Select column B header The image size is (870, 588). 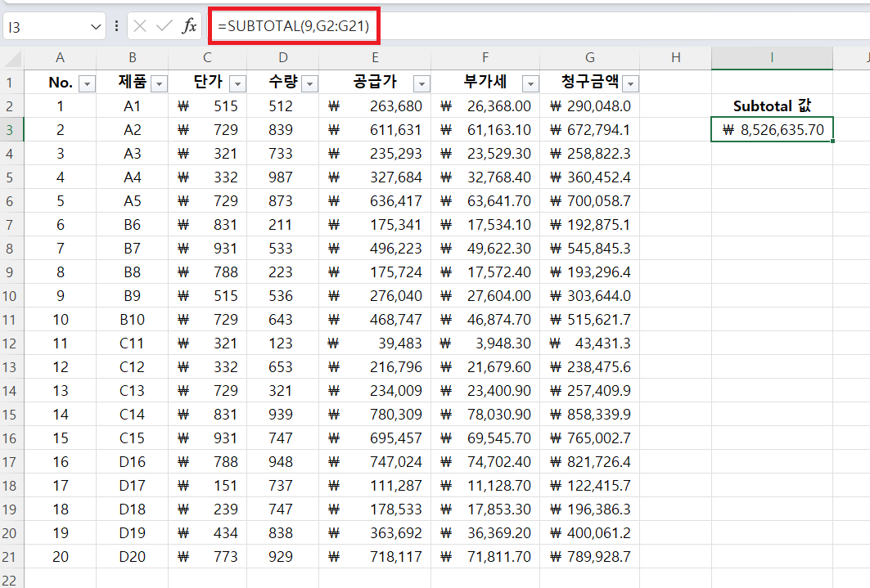tap(132, 57)
